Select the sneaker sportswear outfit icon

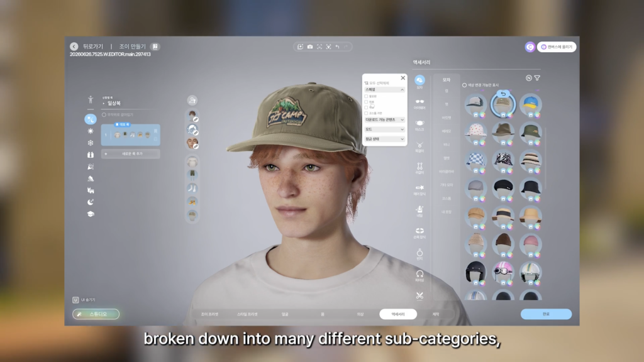pos(91,178)
